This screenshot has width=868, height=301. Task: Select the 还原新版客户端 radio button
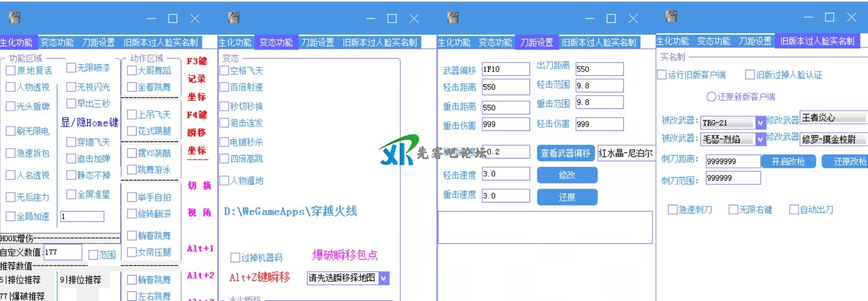click(711, 97)
